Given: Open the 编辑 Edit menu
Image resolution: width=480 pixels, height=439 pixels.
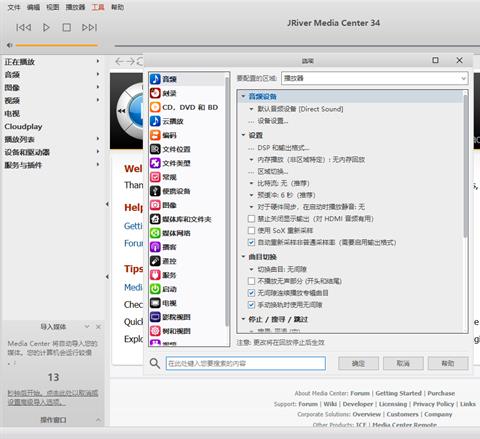Looking at the screenshot, I should (x=33, y=7).
